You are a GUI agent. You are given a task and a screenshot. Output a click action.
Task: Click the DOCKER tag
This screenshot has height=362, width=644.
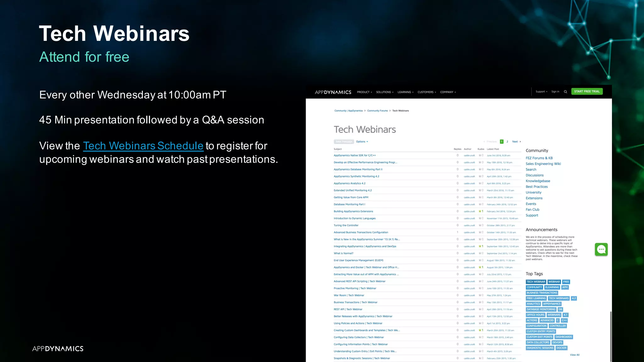coord(561,348)
